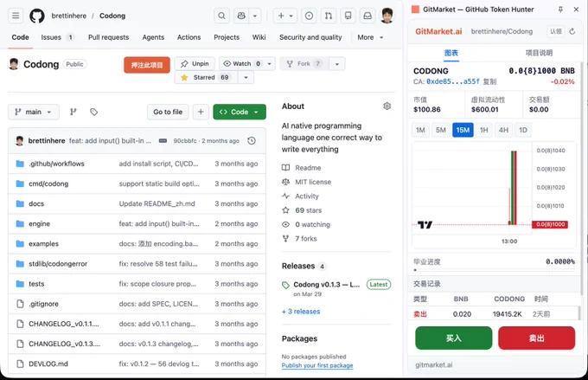Select the 4H chart interval

(x=503, y=130)
